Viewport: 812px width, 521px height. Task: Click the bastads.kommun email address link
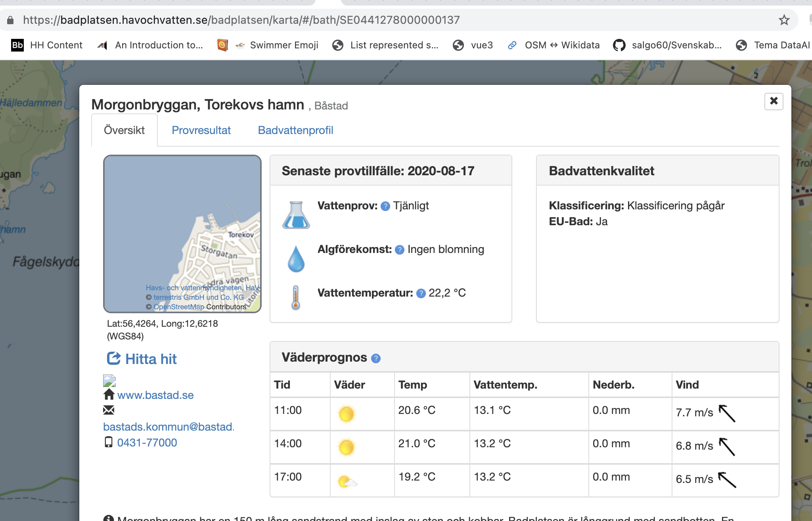169,427
